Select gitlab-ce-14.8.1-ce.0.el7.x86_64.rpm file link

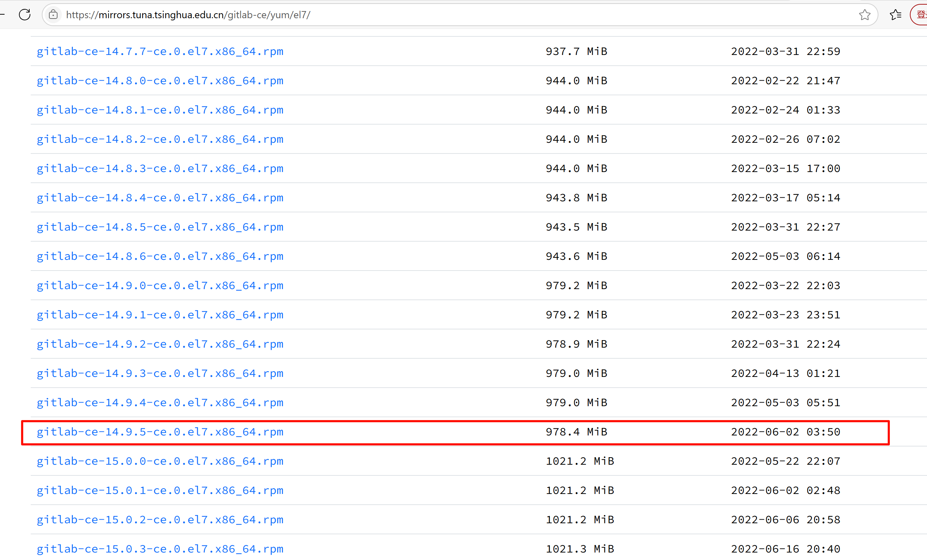point(160,110)
